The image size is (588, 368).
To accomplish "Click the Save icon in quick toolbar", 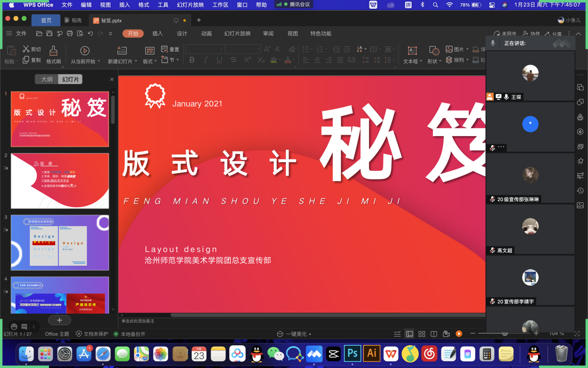I will (x=50, y=33).
